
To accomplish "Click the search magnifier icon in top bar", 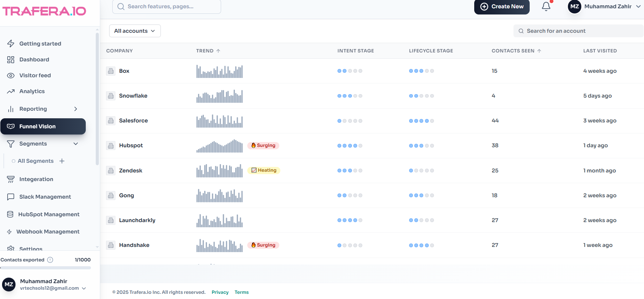I will (121, 7).
